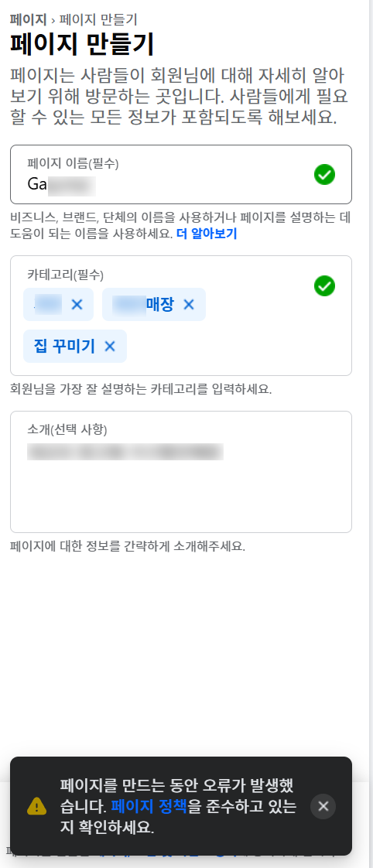Remove the 매장 category chip with its X
Viewport: 373px width, 868px height.
[x=189, y=305]
